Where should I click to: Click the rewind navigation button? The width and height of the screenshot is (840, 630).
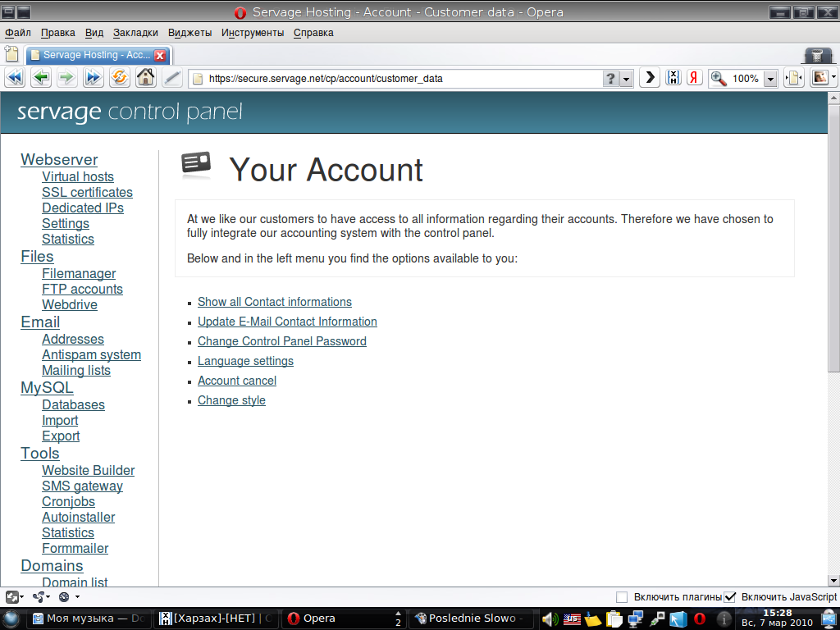(15, 78)
